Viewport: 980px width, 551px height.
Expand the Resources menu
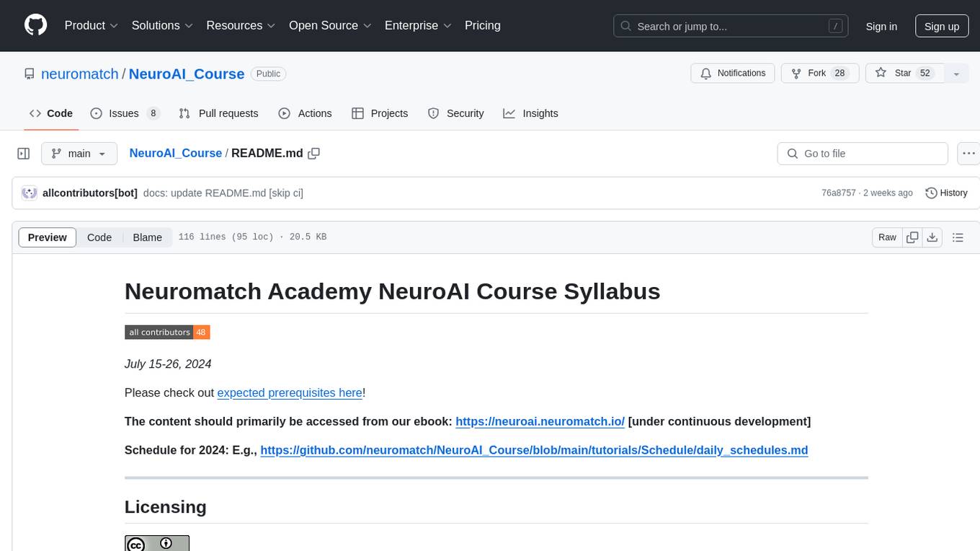(x=241, y=25)
